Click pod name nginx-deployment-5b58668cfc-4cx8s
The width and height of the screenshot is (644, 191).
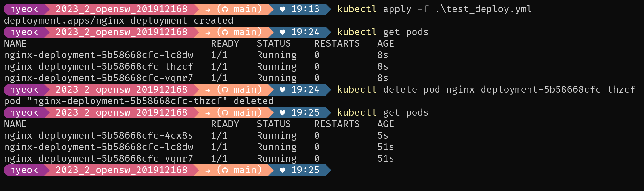(x=99, y=135)
